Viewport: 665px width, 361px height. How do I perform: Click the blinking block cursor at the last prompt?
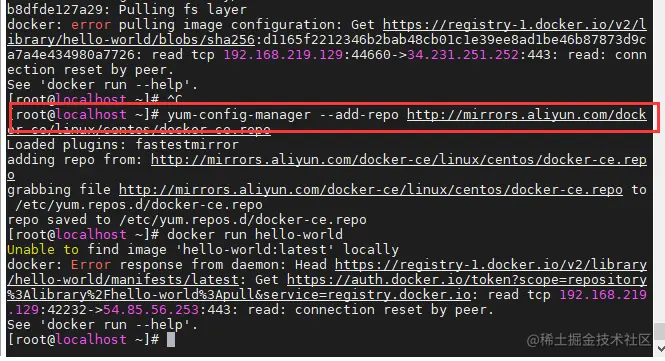point(170,339)
